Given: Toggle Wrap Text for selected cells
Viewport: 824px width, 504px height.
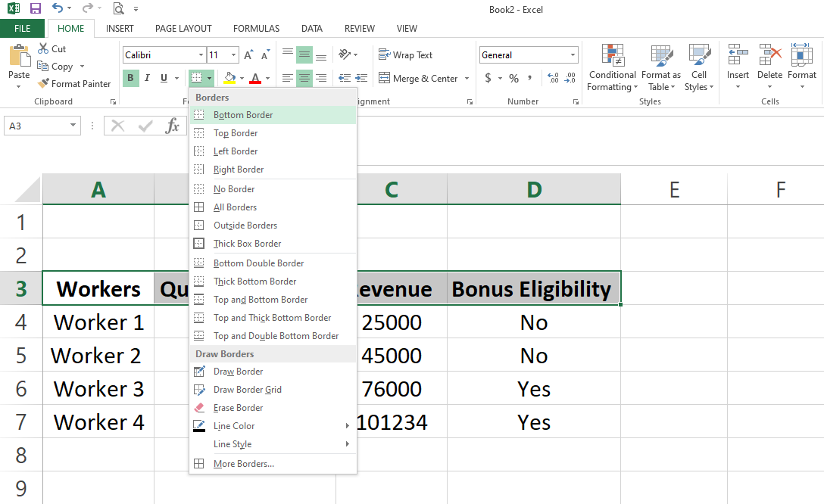Looking at the screenshot, I should [x=405, y=55].
